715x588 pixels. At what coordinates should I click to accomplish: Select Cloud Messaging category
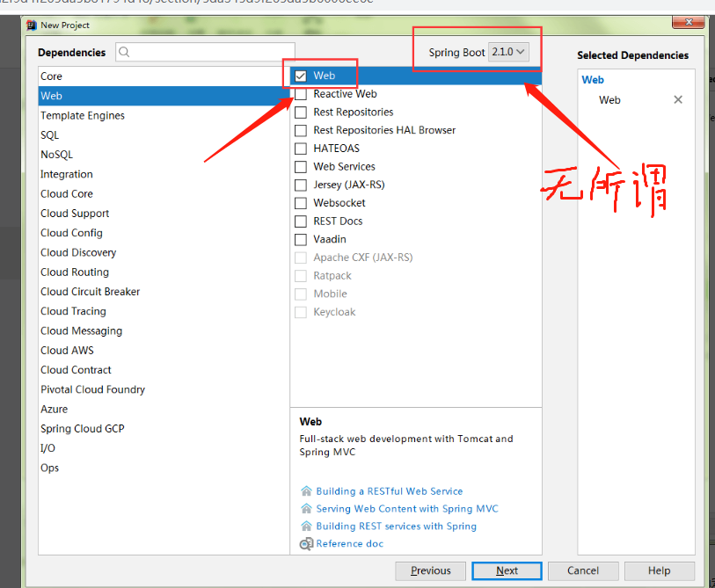[164, 331]
